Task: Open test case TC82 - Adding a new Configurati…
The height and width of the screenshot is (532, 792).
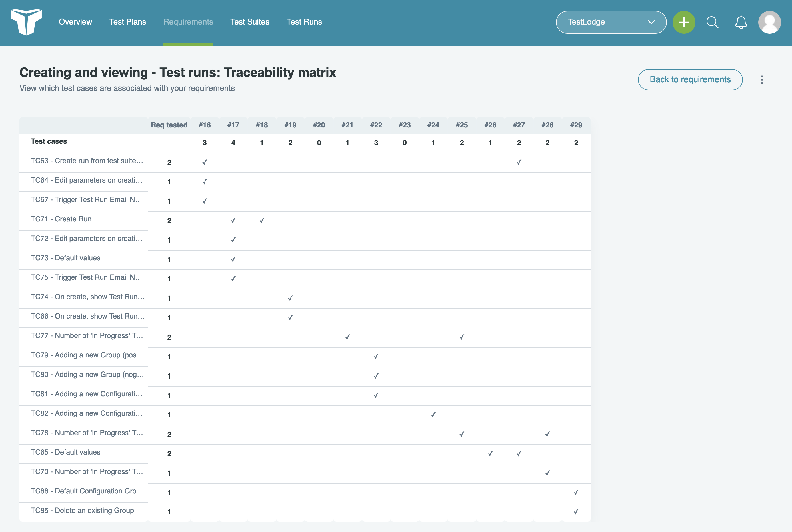Action: coord(87,414)
